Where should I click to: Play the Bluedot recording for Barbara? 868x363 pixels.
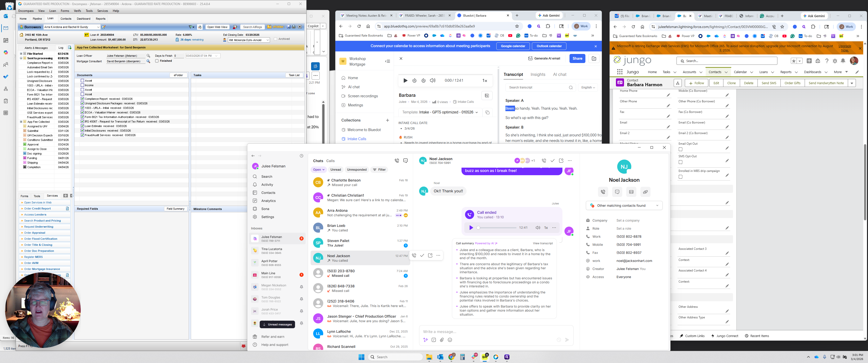click(405, 80)
